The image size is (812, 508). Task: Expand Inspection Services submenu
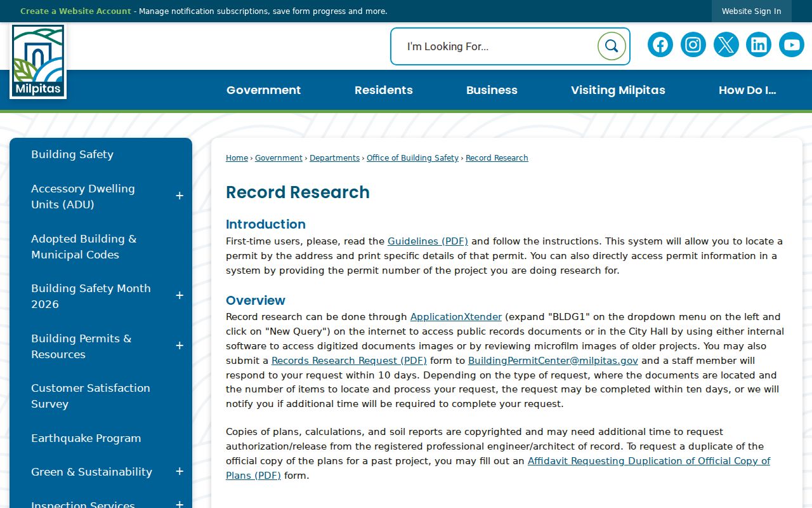point(180,504)
